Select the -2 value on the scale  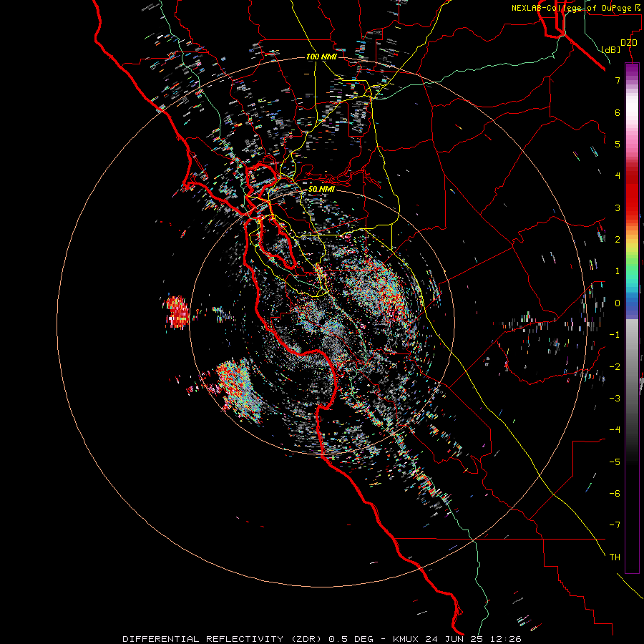coord(615,366)
